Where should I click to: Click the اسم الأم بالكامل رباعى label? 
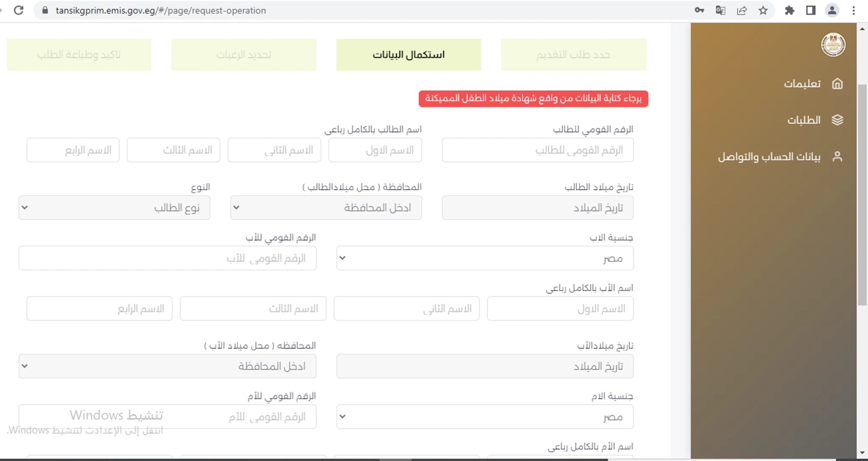tap(590, 447)
